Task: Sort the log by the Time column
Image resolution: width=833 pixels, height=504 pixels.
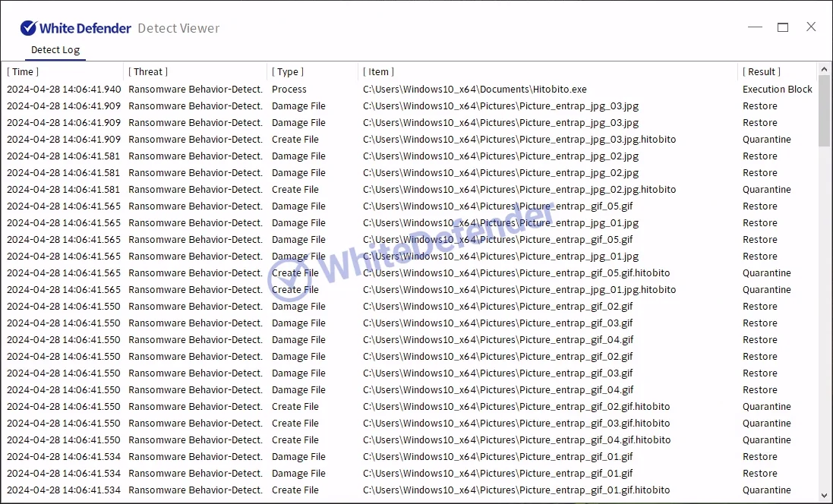Action: pos(23,72)
